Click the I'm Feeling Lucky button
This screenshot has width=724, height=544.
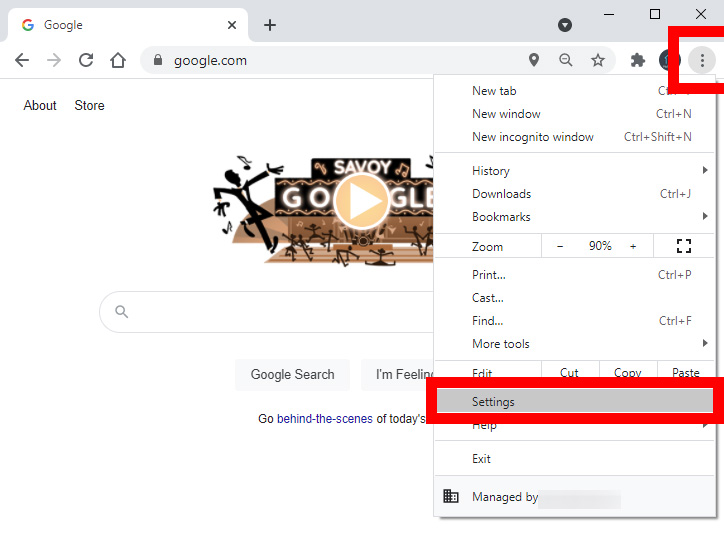[x=398, y=375]
